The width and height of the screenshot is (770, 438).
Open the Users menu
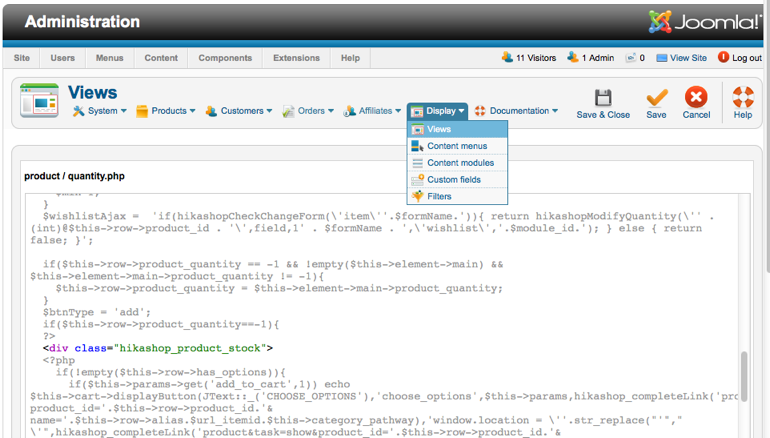63,58
